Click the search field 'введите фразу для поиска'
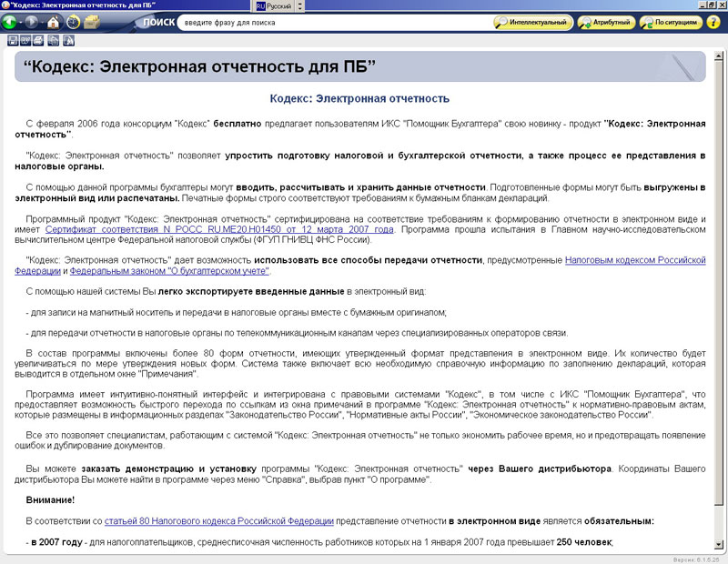The width and height of the screenshot is (728, 564). (x=332, y=22)
